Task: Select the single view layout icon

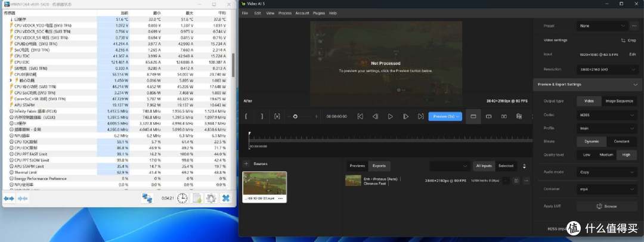Action: click(473, 117)
